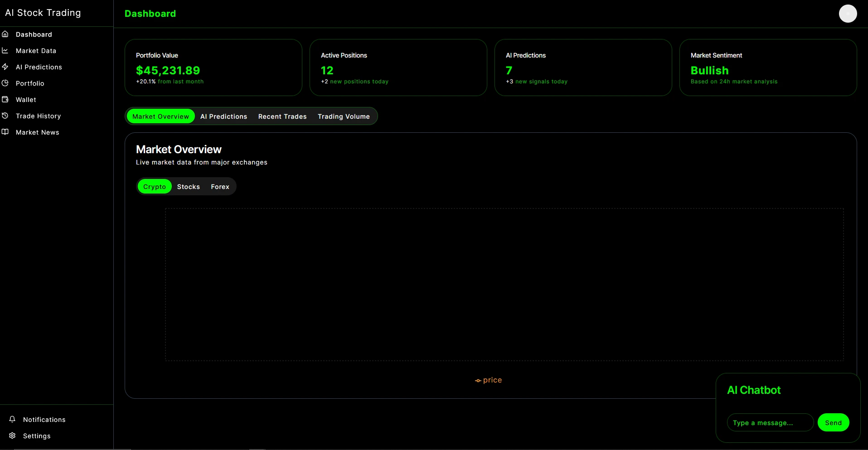This screenshot has height=450, width=868.
Task: Click the Settings gear icon
Action: point(13,435)
